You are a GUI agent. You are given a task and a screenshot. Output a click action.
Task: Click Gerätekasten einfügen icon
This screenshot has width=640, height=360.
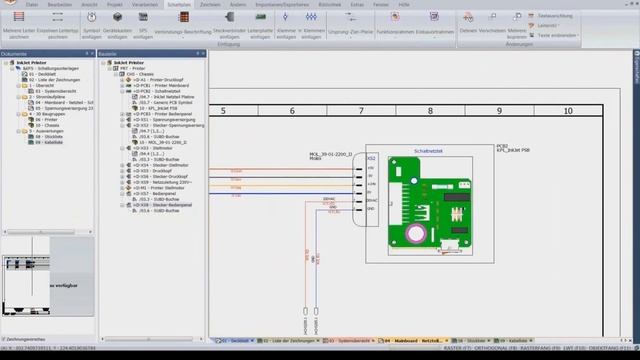(118, 17)
